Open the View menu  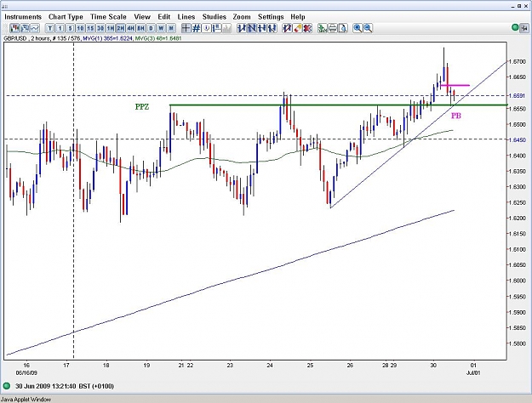(x=142, y=17)
